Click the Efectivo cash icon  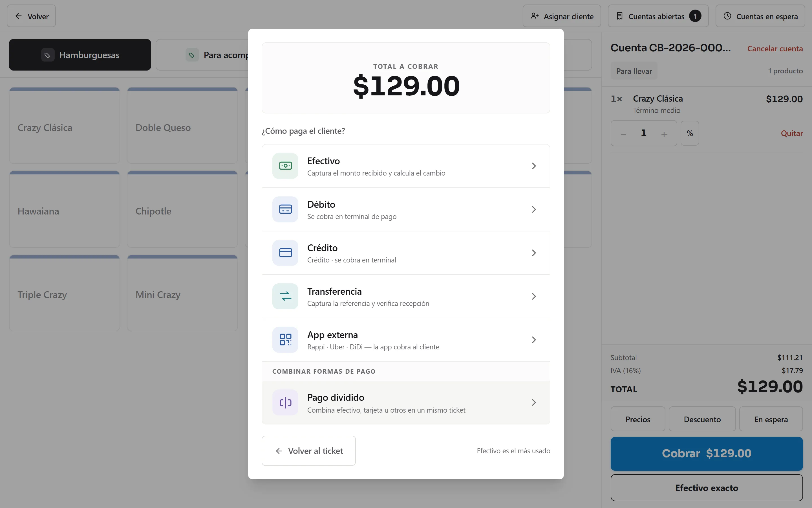point(285,166)
